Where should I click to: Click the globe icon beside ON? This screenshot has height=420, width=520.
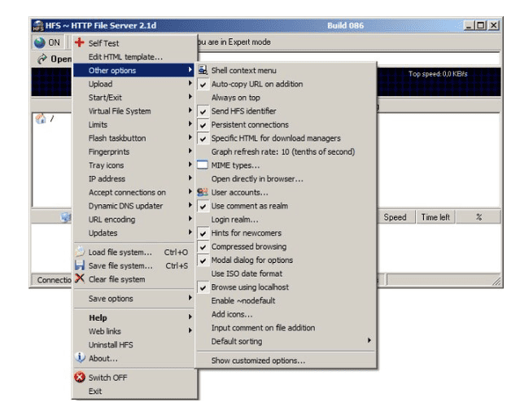(x=39, y=42)
